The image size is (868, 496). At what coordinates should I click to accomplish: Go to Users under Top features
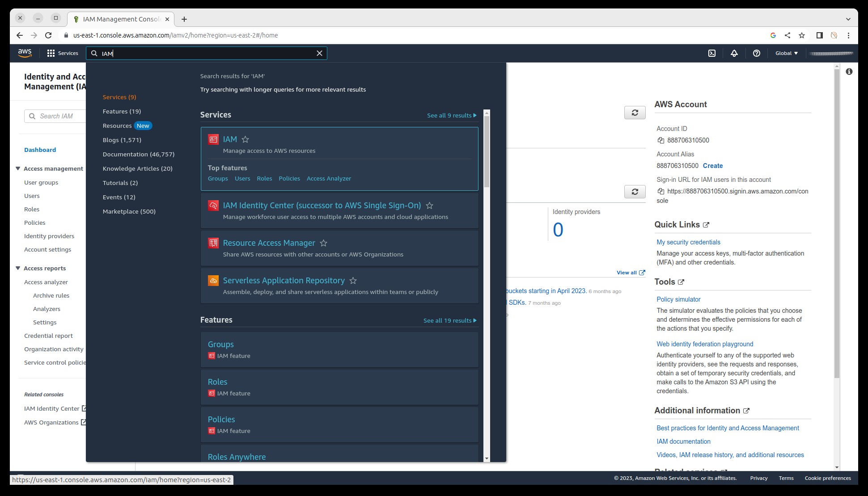[242, 178]
